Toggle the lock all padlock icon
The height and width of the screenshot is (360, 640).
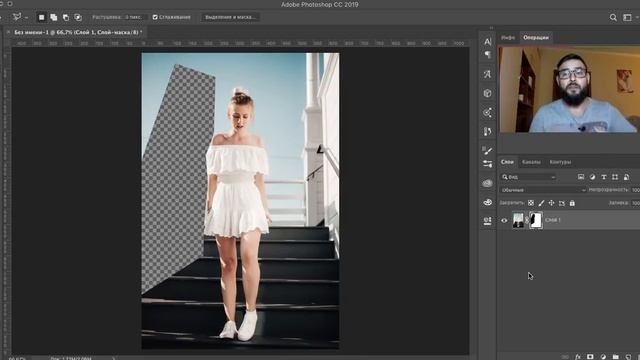pos(572,203)
